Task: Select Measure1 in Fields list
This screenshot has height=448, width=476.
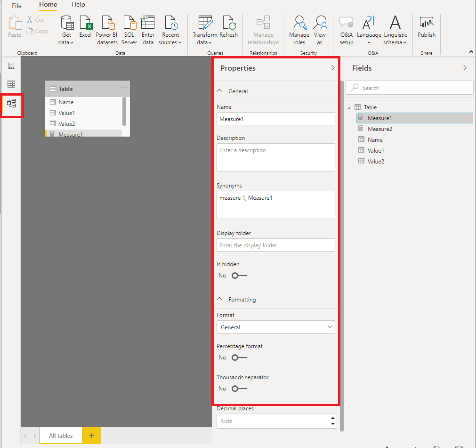Action: [414, 118]
